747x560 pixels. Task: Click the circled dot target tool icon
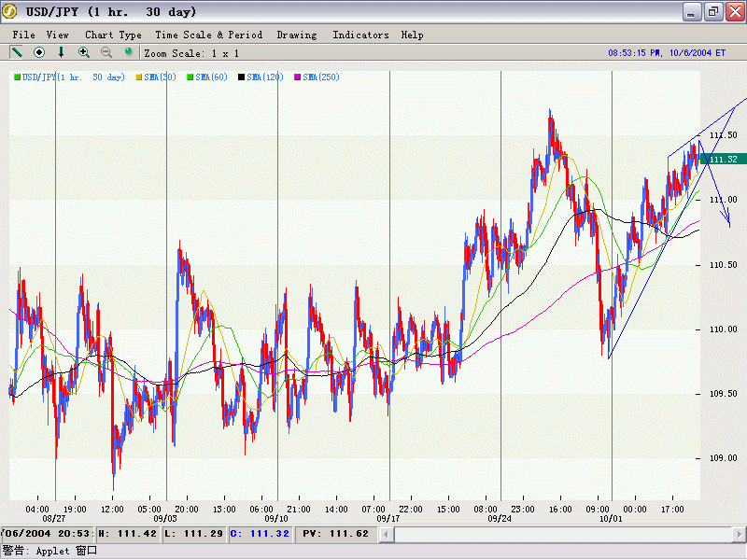click(39, 53)
